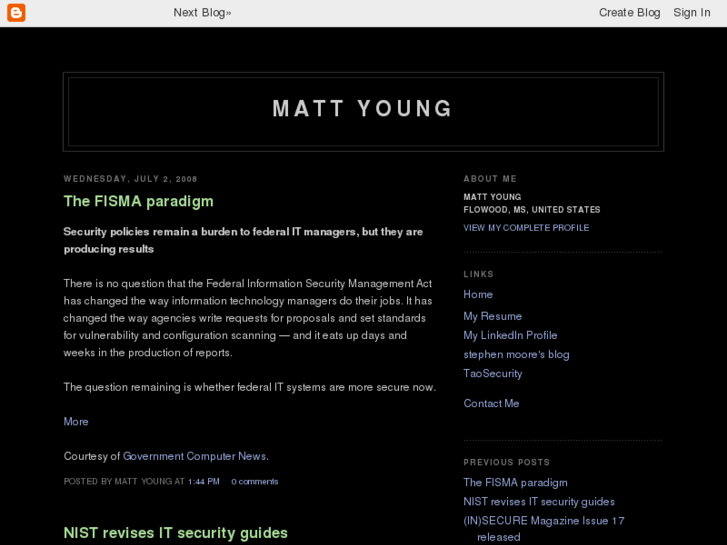Image resolution: width=727 pixels, height=545 pixels.
Task: View the 0 comments link
Action: coord(254,482)
